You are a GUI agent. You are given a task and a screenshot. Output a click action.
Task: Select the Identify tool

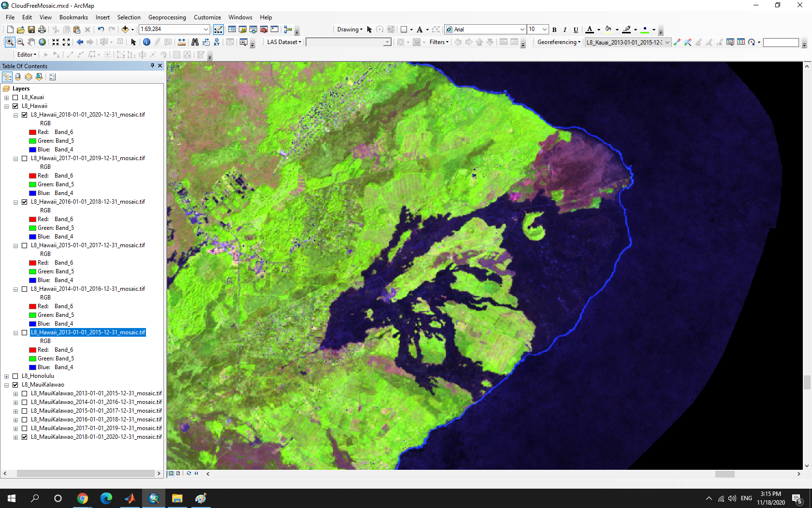(x=146, y=42)
